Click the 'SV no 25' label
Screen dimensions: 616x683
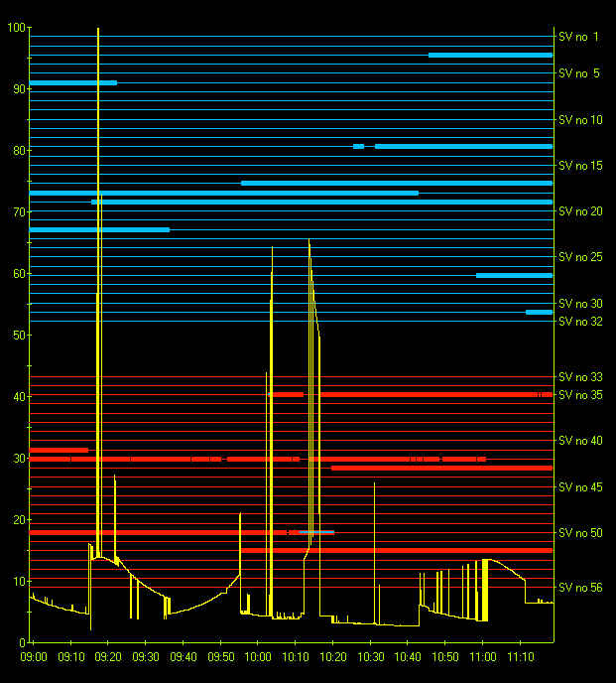[x=580, y=257]
